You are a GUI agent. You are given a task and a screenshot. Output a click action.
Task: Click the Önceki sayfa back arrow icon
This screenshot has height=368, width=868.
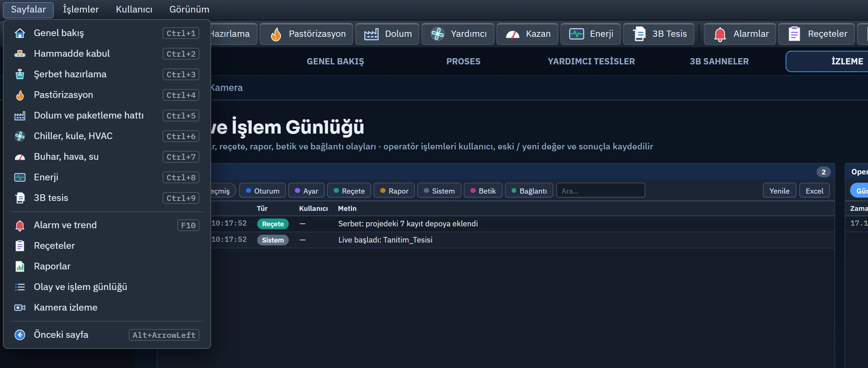[20, 335]
